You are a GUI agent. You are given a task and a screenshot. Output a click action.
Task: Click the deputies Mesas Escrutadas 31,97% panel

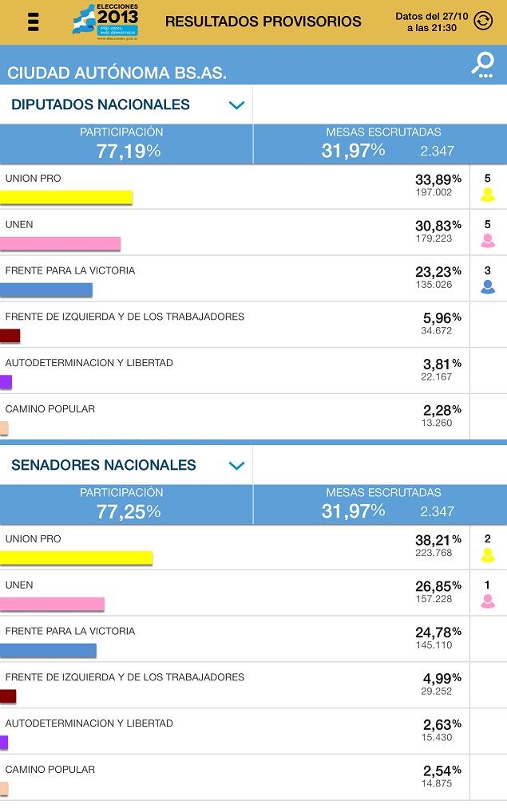click(x=380, y=144)
